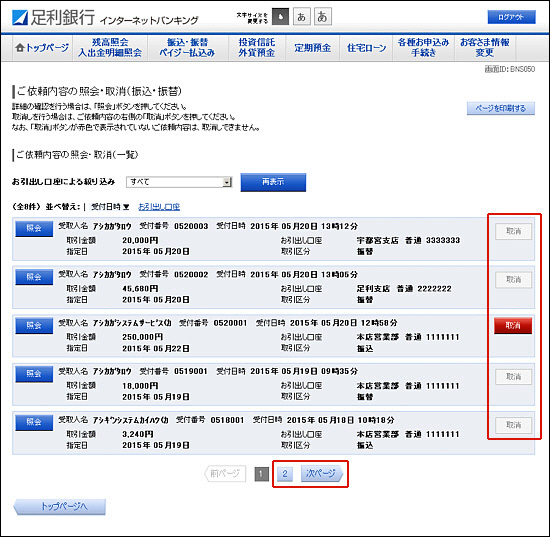Click amount 18,000円 text
The height and width of the screenshot is (537, 550).
point(140,386)
